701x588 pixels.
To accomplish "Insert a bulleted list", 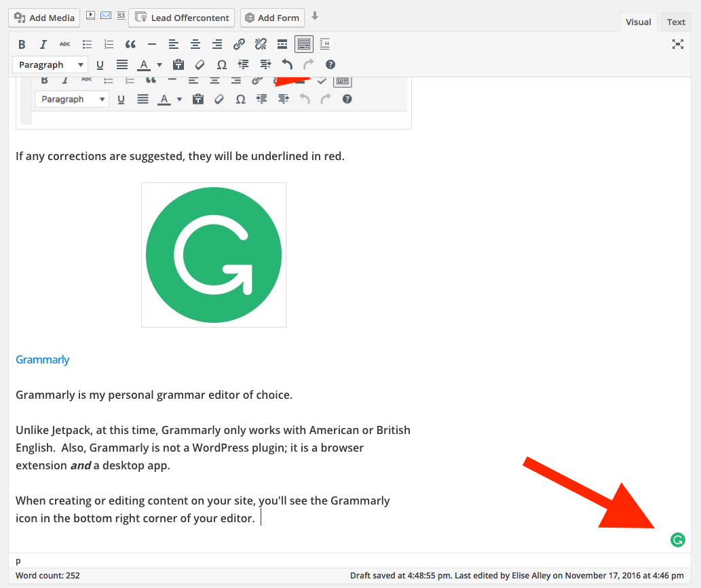I will click(87, 44).
